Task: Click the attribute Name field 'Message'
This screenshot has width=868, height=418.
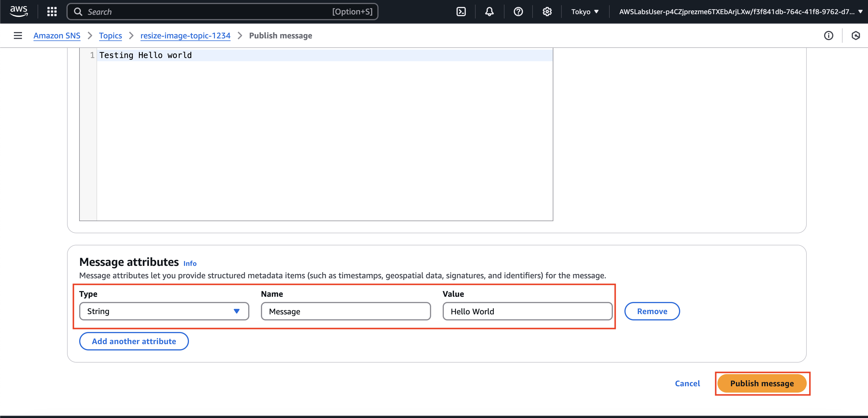Action: (346, 311)
